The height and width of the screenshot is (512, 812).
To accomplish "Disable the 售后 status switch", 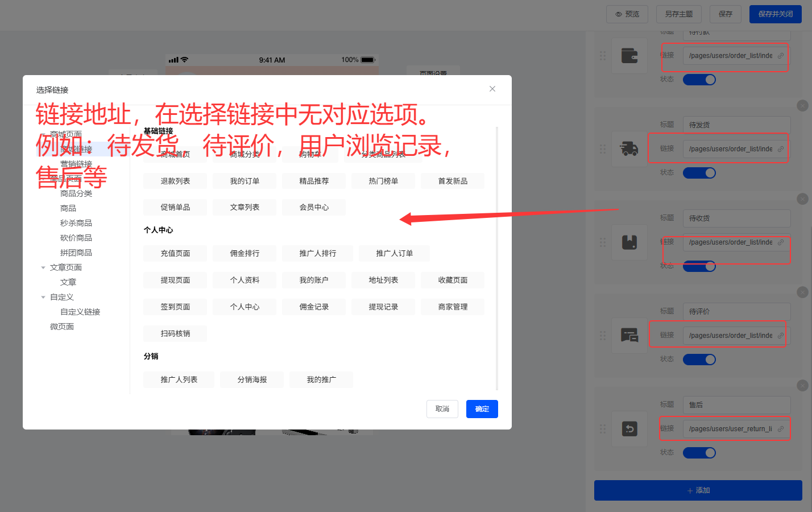I will 699,453.
